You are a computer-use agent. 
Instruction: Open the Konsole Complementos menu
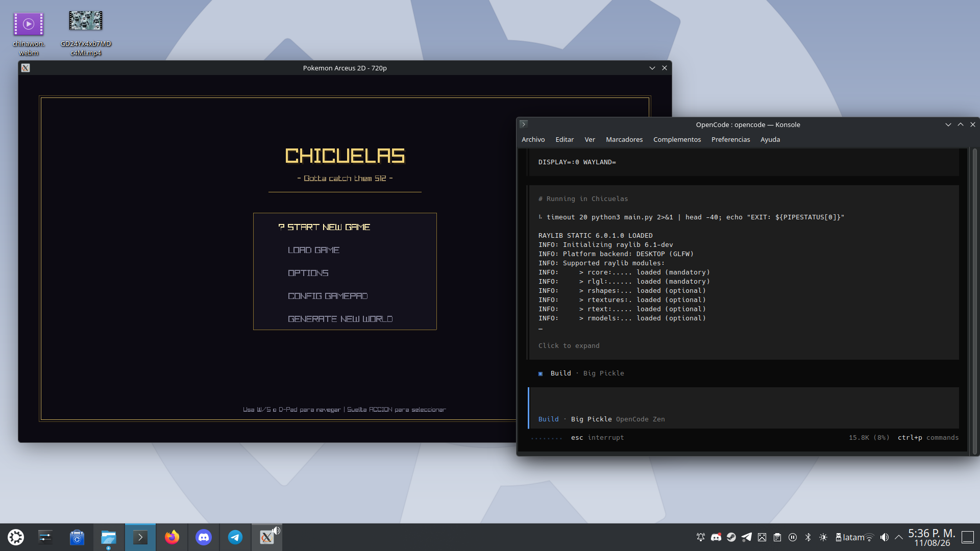(x=677, y=139)
